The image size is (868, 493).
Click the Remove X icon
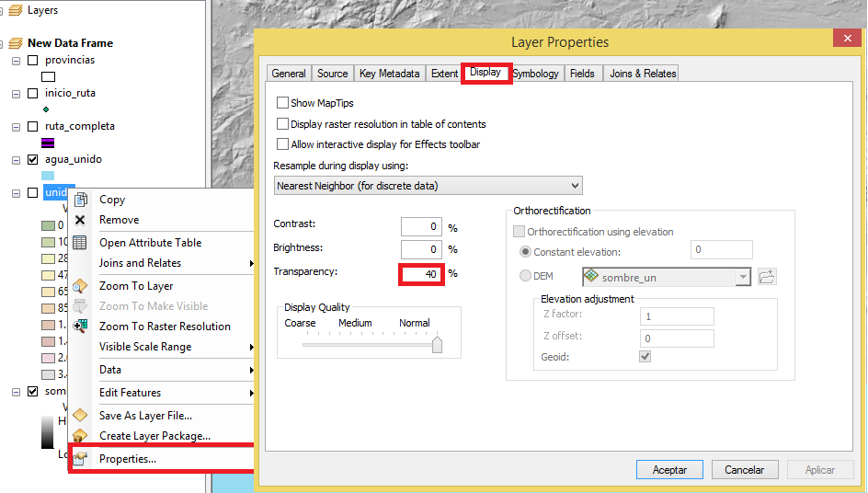[x=80, y=220]
